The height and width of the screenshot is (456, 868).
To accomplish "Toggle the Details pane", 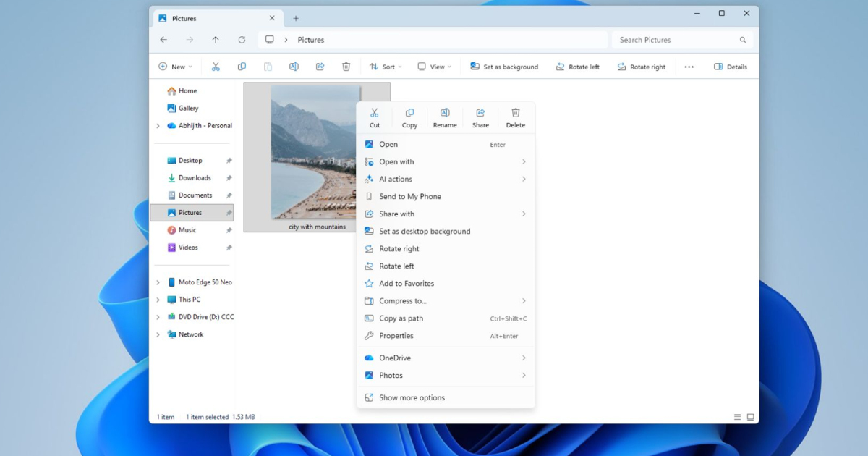I will (730, 67).
